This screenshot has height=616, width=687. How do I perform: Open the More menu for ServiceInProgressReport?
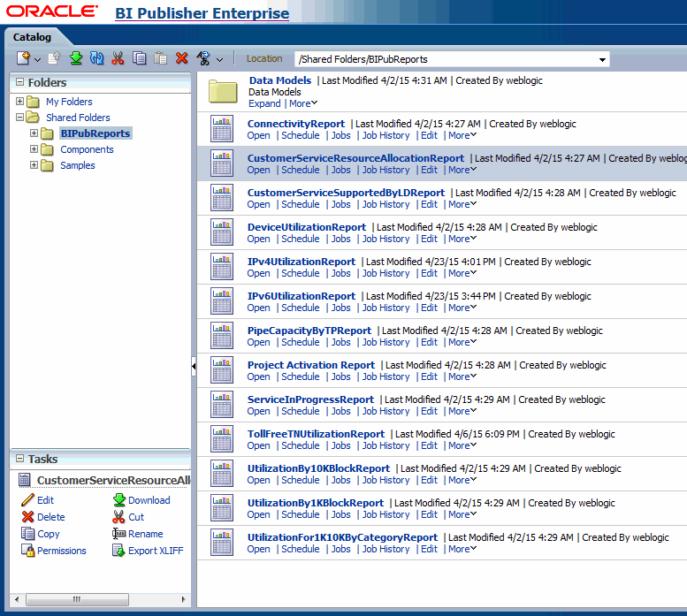click(x=462, y=411)
